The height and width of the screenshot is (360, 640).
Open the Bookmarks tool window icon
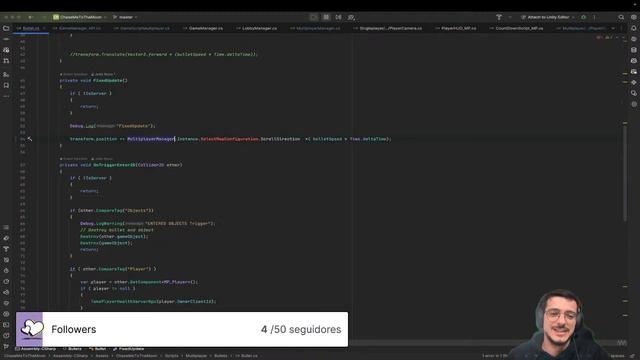(6, 85)
